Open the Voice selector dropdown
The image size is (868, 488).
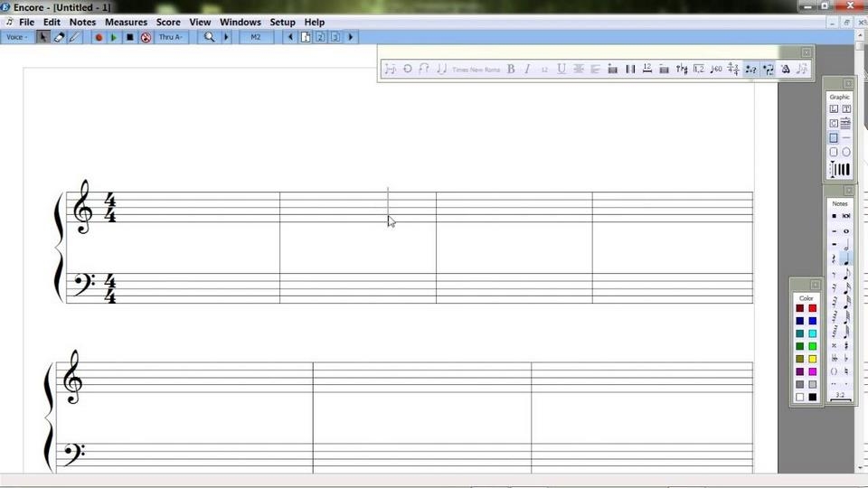[x=16, y=37]
